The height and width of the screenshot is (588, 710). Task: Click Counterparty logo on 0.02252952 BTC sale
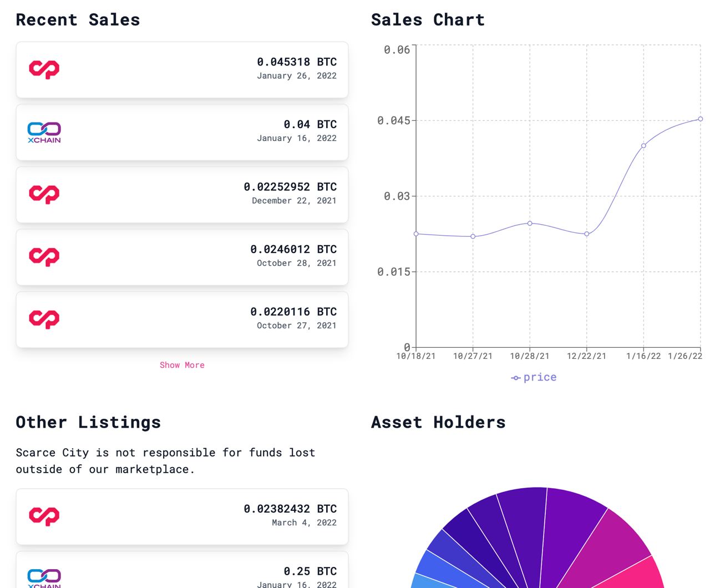pyautogui.click(x=44, y=194)
